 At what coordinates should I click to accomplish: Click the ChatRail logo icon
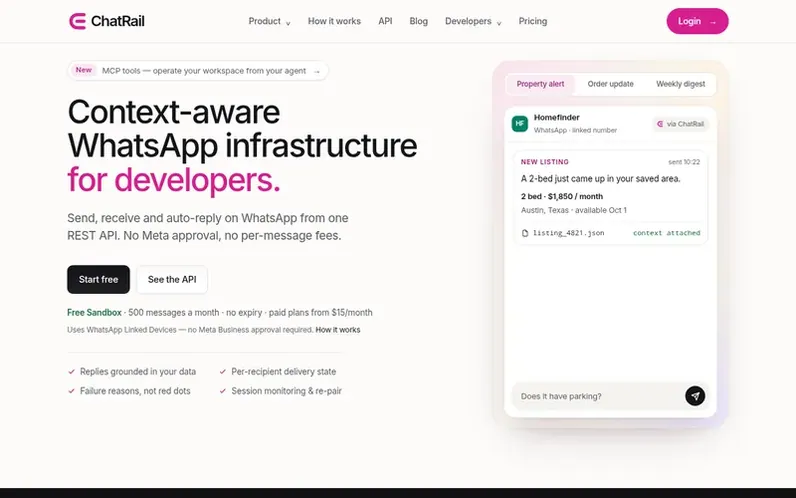(x=77, y=21)
